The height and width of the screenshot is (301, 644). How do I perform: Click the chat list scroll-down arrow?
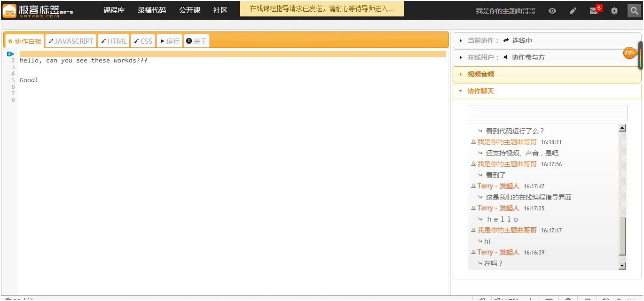point(622,266)
